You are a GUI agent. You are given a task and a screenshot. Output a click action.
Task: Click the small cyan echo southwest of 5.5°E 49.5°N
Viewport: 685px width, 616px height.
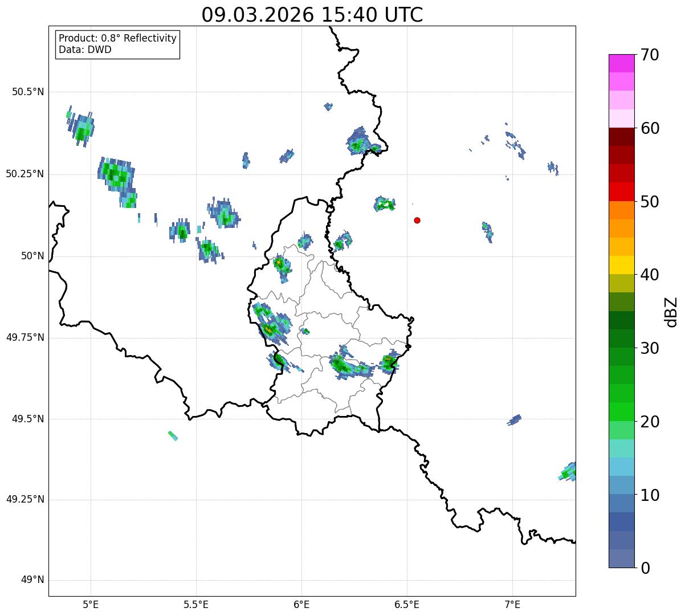coord(173,436)
